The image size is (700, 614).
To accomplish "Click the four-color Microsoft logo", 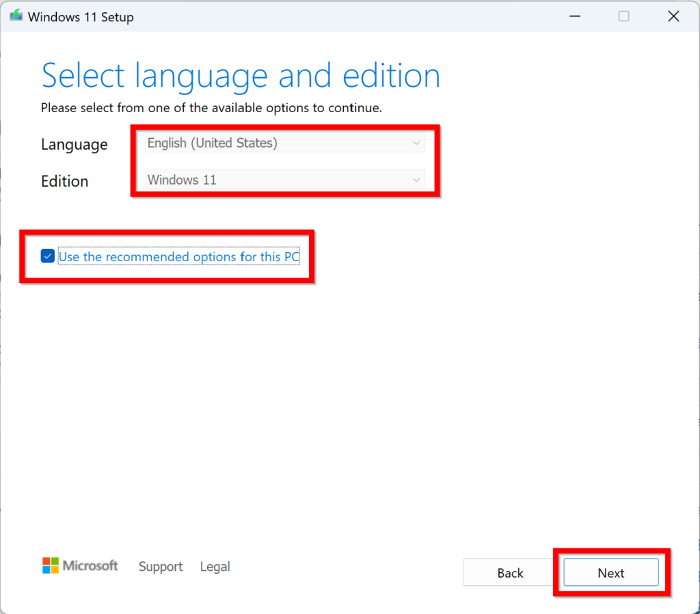I will point(51,565).
